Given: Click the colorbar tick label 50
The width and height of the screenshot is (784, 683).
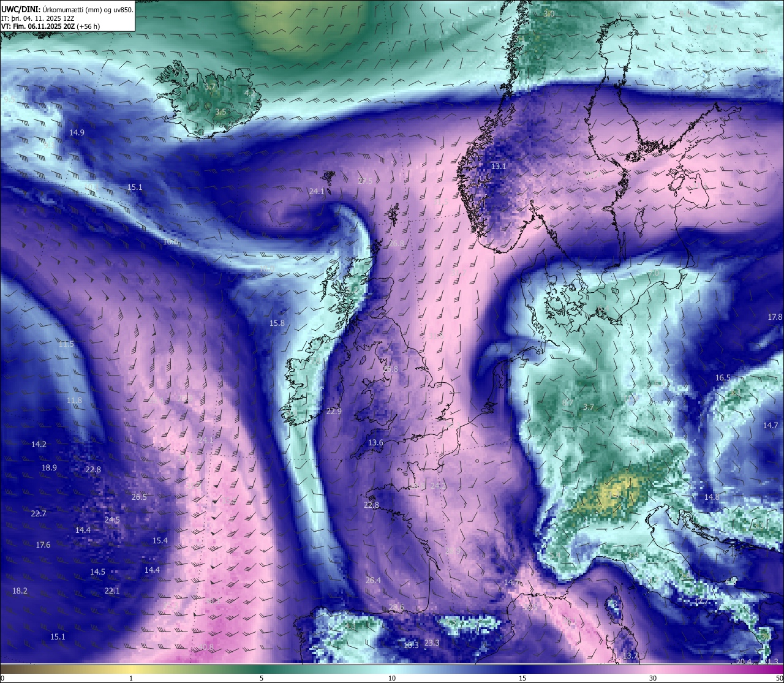Looking at the screenshot, I should [778, 678].
